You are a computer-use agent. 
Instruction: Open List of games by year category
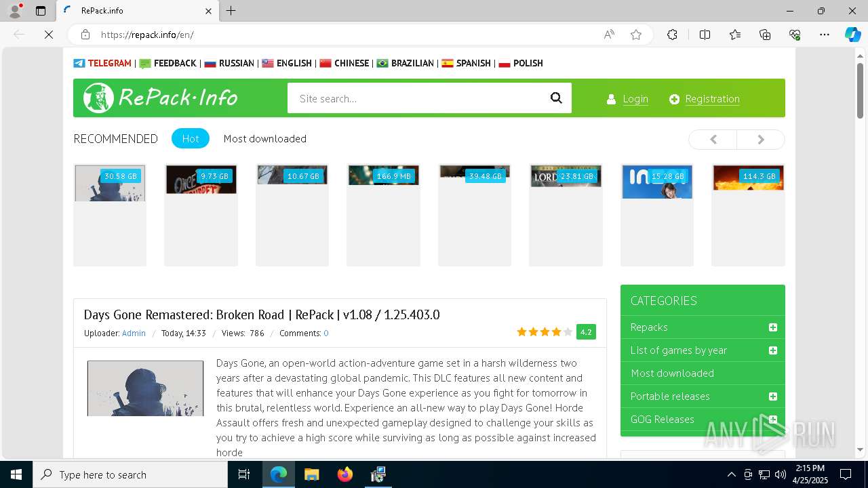[679, 350]
